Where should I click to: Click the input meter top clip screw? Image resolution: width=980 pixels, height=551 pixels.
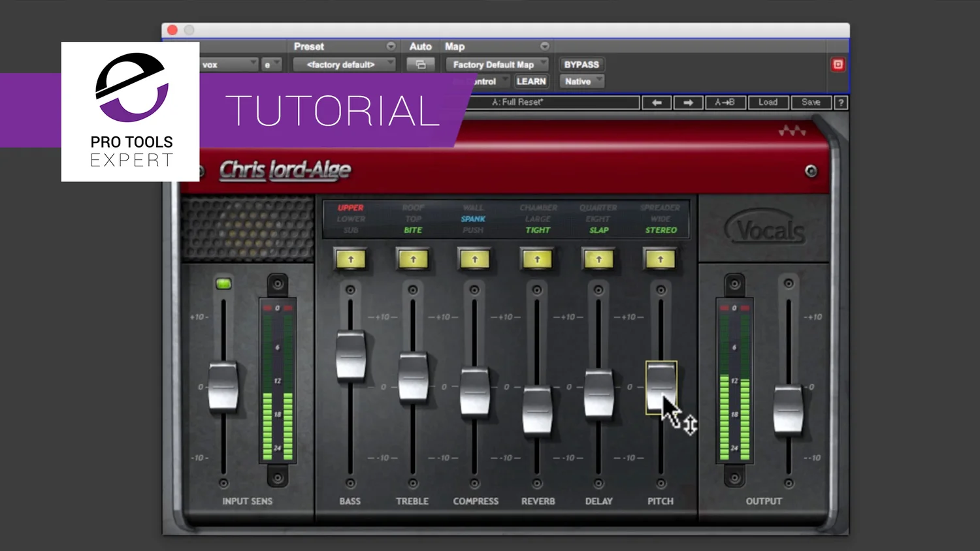[x=278, y=284]
